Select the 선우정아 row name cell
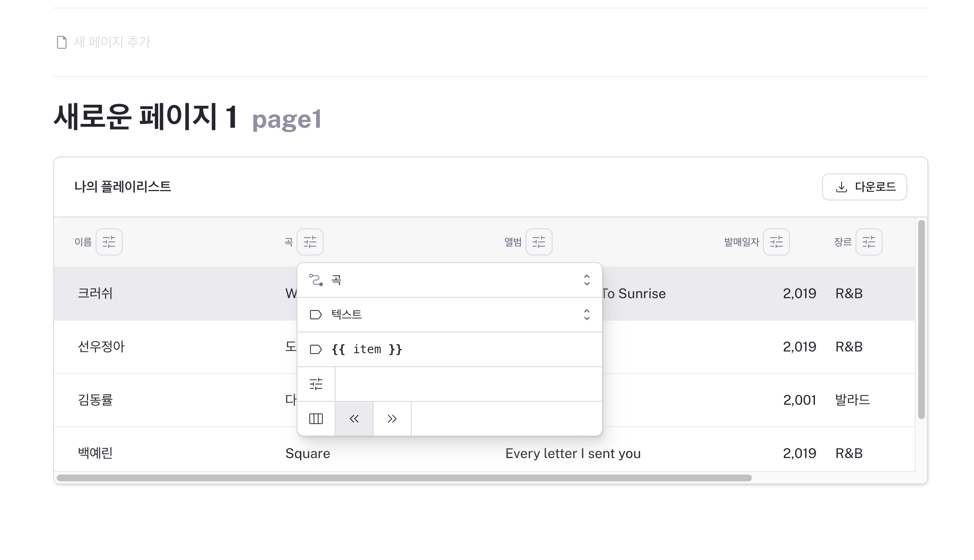The width and height of the screenshot is (974, 560). [x=101, y=347]
